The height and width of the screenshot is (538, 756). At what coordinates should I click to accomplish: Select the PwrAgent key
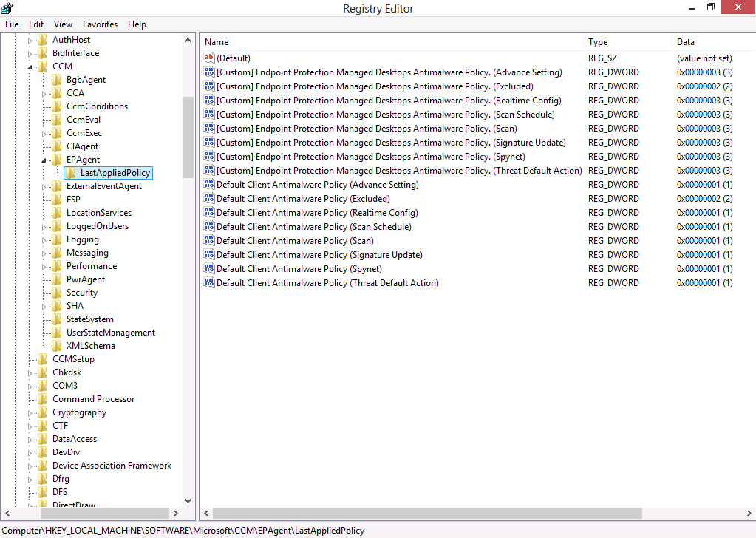pyautogui.click(x=85, y=279)
